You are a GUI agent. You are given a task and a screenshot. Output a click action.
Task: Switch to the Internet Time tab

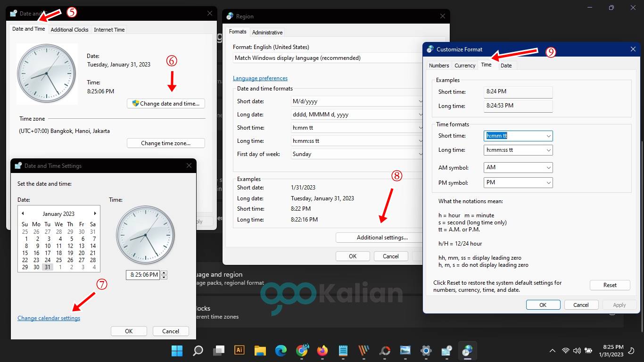click(109, 30)
